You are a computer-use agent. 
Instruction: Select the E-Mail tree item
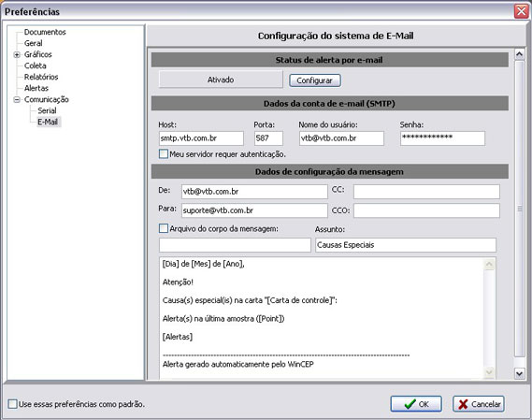click(48, 122)
